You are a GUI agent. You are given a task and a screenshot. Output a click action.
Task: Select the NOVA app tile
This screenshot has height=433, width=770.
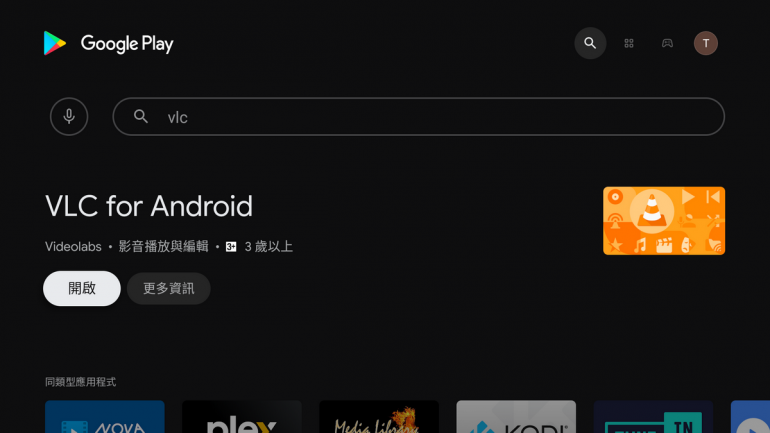pyautogui.click(x=105, y=416)
